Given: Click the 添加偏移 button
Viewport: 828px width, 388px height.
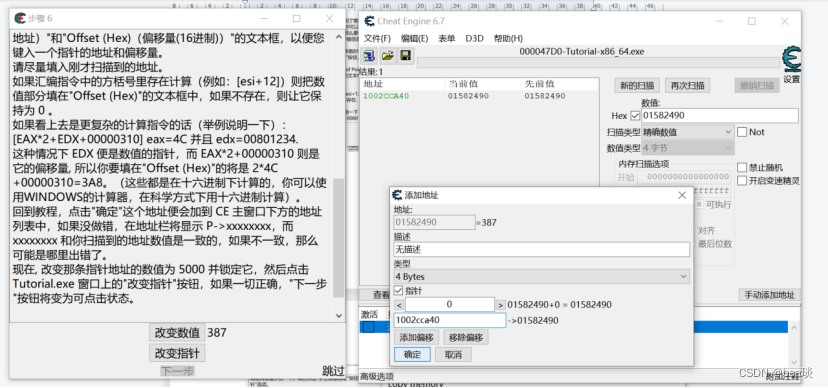Looking at the screenshot, I should point(417,337).
